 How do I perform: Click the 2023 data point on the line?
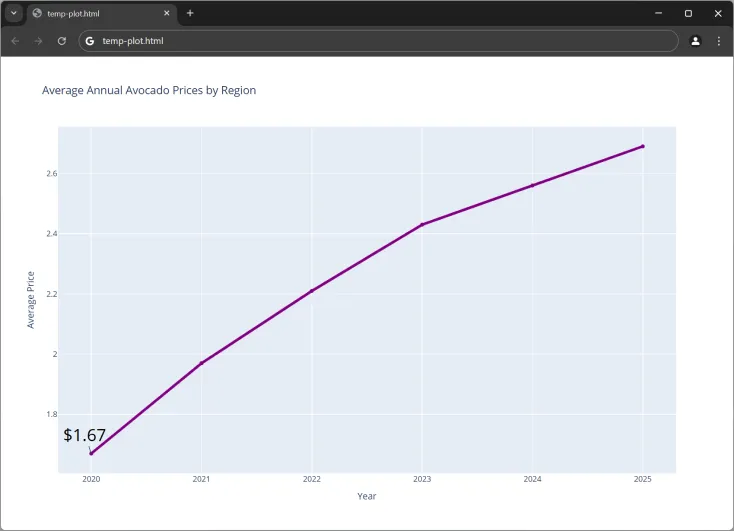pos(422,225)
